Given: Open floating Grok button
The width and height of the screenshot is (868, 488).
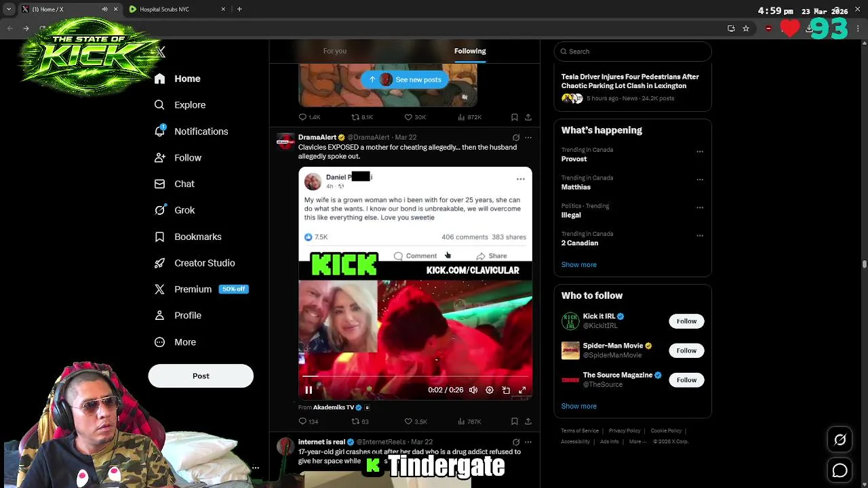Looking at the screenshot, I should [840, 440].
